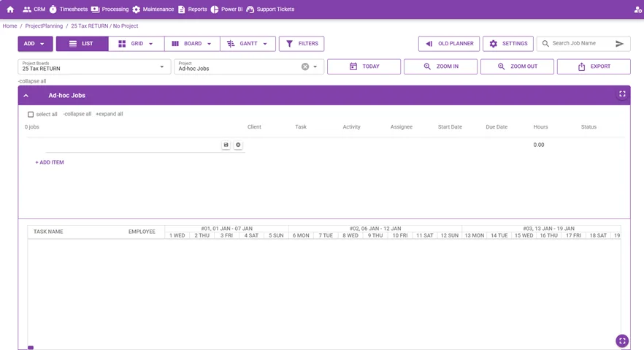The width and height of the screenshot is (644, 350).
Task: Submit job name search with arrow icon
Action: (x=619, y=44)
